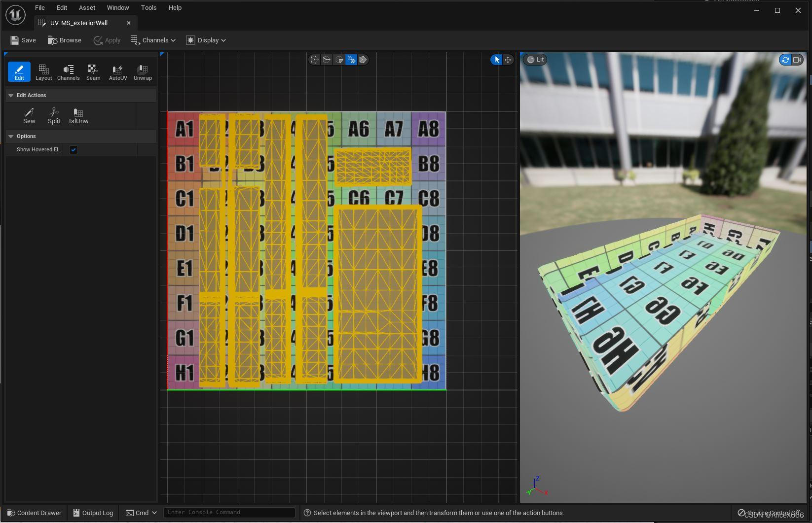812x523 pixels.
Task: Open the Asset menu
Action: (x=87, y=8)
